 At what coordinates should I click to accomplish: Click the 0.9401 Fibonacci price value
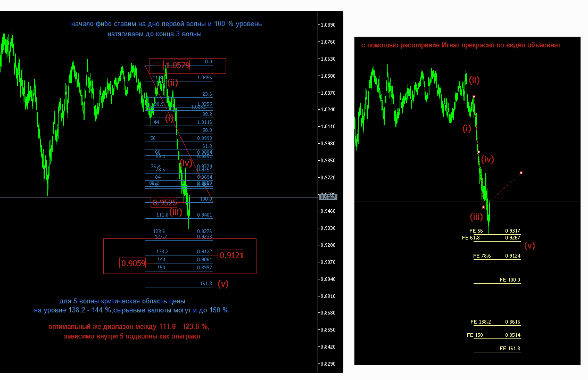click(x=205, y=215)
